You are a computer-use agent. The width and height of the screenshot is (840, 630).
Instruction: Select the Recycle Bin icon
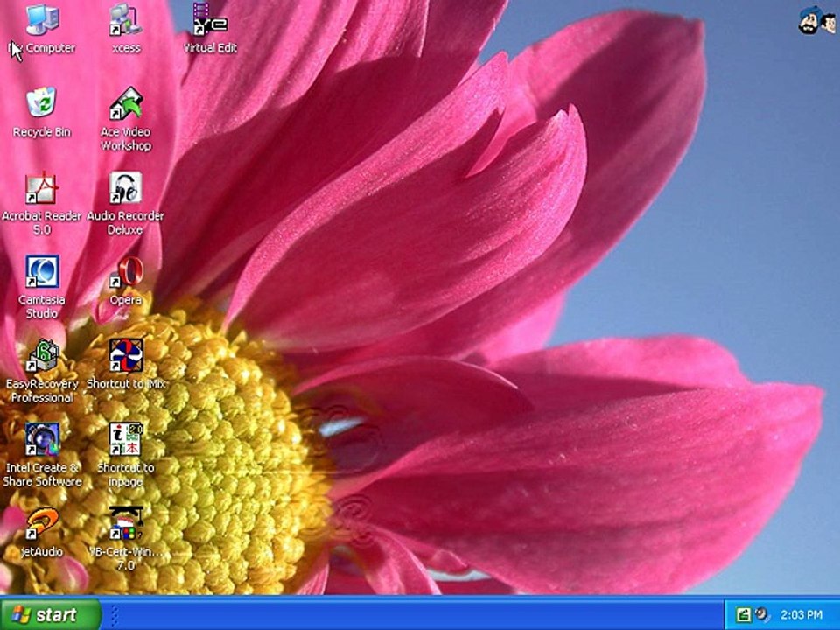pyautogui.click(x=42, y=102)
